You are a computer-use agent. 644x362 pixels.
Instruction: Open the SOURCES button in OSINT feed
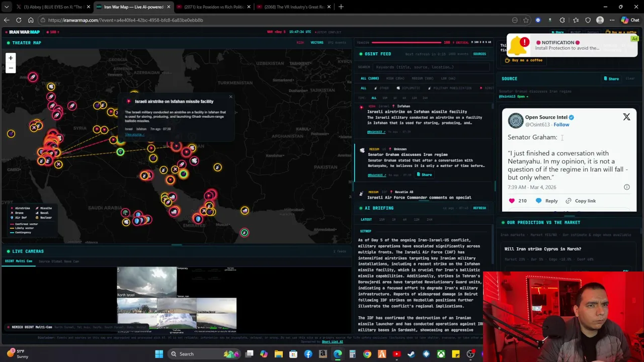pyautogui.click(x=479, y=54)
